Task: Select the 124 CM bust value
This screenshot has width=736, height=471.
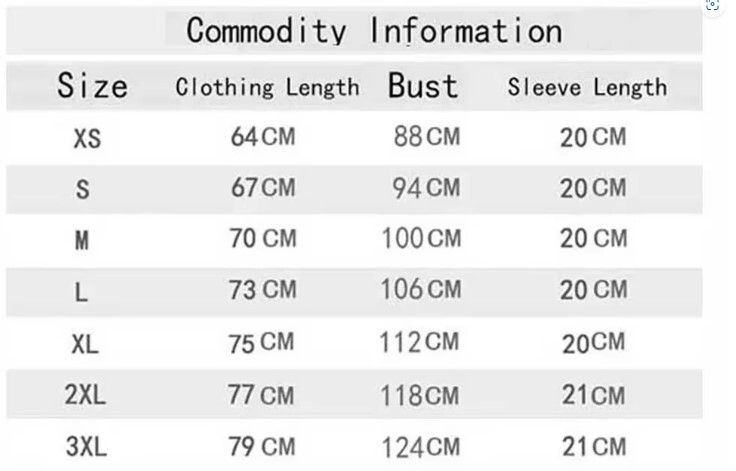Action: 421,447
